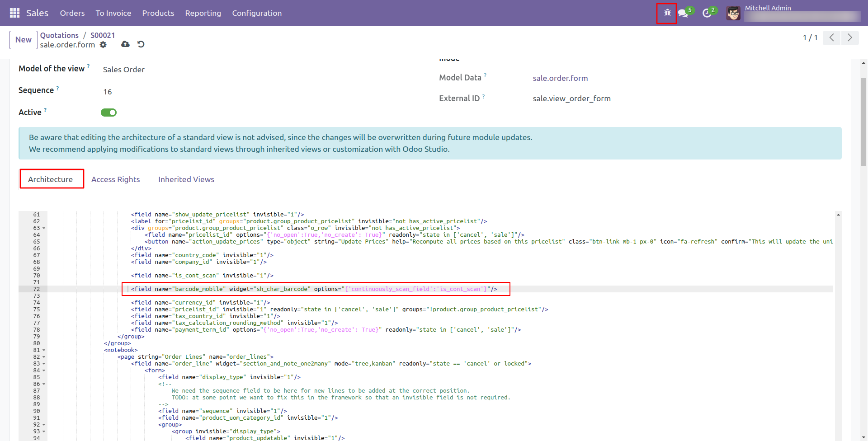Screen dimensions: 868x441
Task: Go to previous record arrow
Action: 832,38
